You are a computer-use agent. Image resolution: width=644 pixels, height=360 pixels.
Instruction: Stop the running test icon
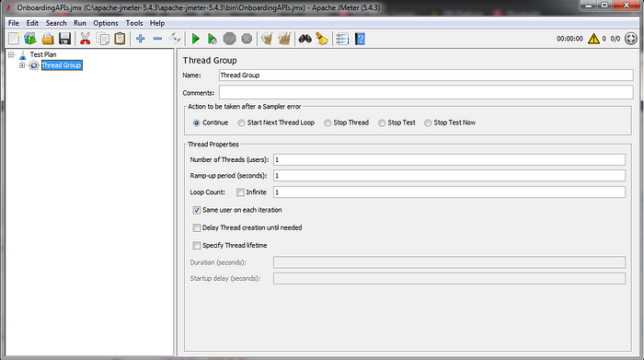230,39
